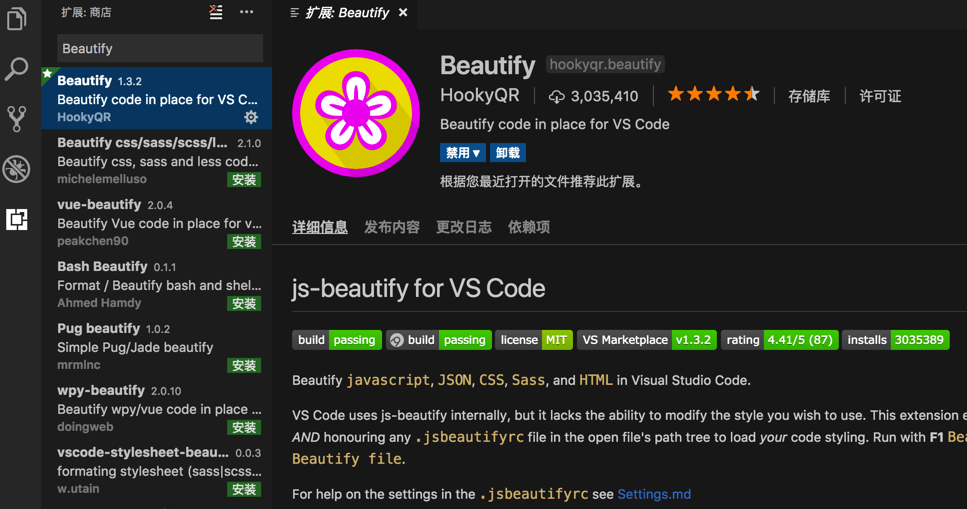Screen dimensions: 967x509
Task: Select Bash Beautify 0.1.1 list entry
Action: point(157,284)
